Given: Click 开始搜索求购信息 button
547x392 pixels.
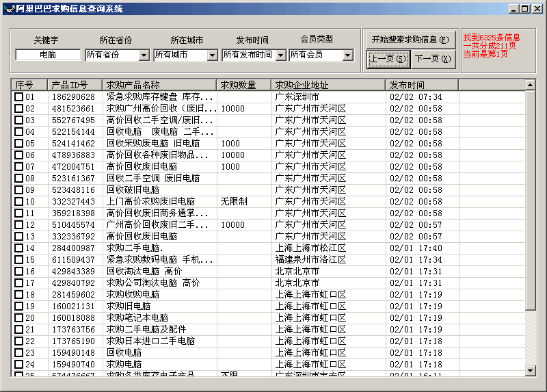Looking at the screenshot, I should point(410,40).
